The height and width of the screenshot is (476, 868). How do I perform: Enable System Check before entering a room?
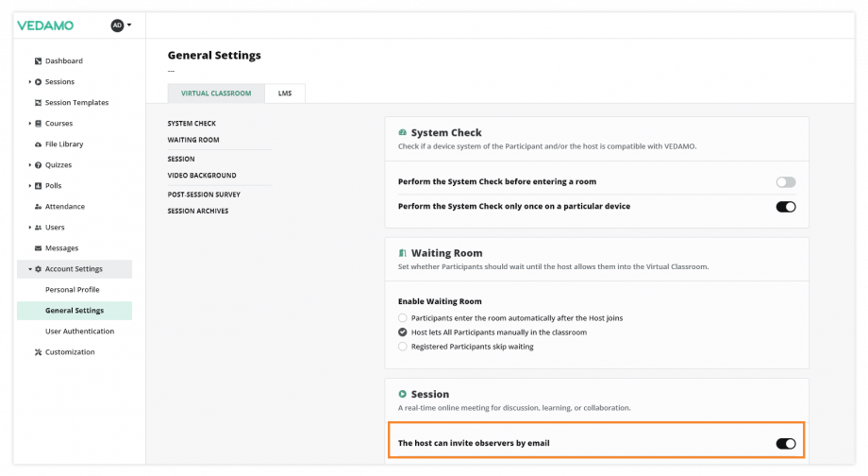(785, 182)
